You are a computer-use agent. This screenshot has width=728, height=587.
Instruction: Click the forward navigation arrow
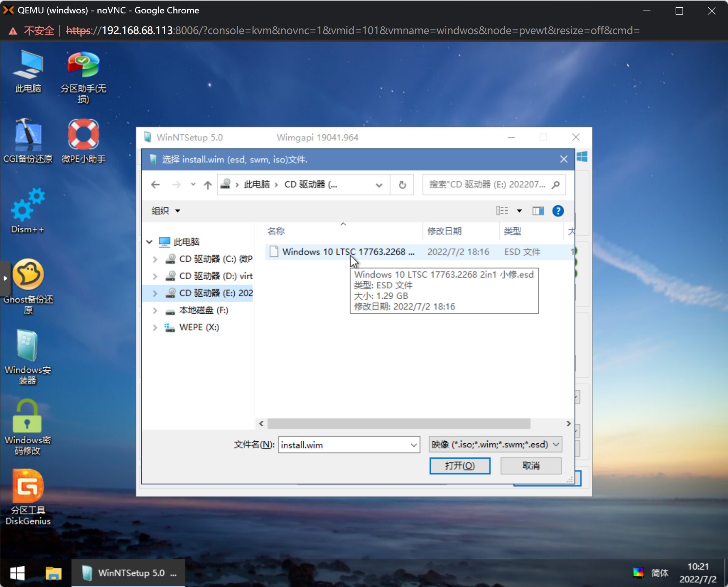[176, 185]
